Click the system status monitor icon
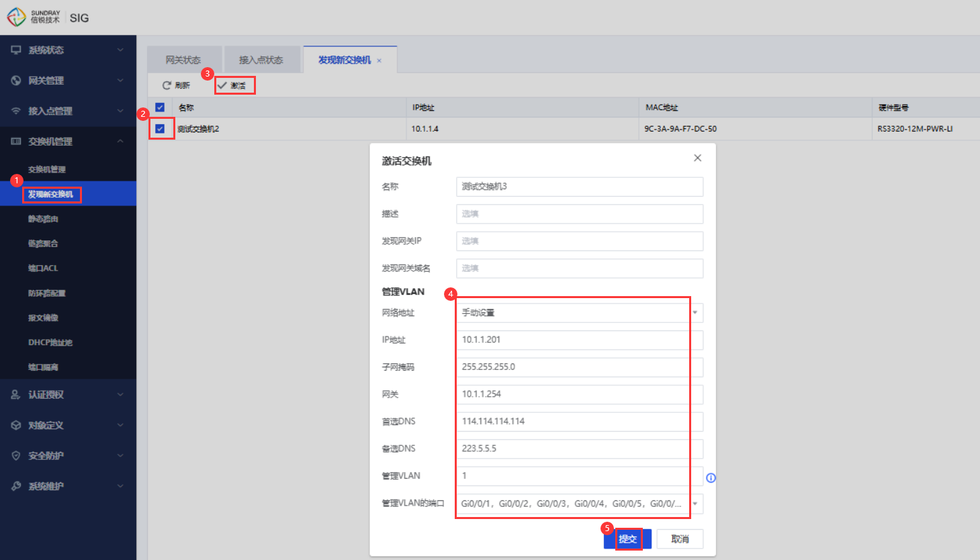 click(x=16, y=50)
